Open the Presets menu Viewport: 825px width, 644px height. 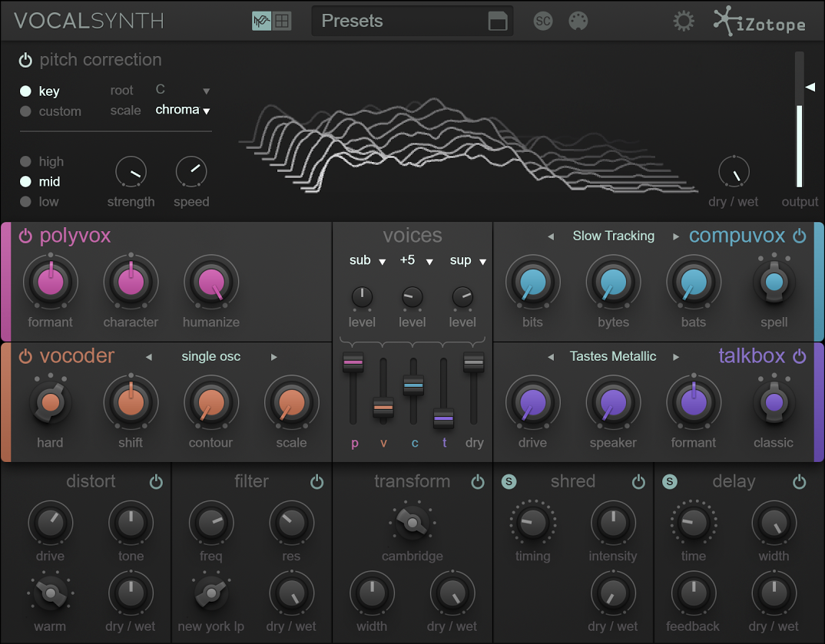pyautogui.click(x=399, y=21)
